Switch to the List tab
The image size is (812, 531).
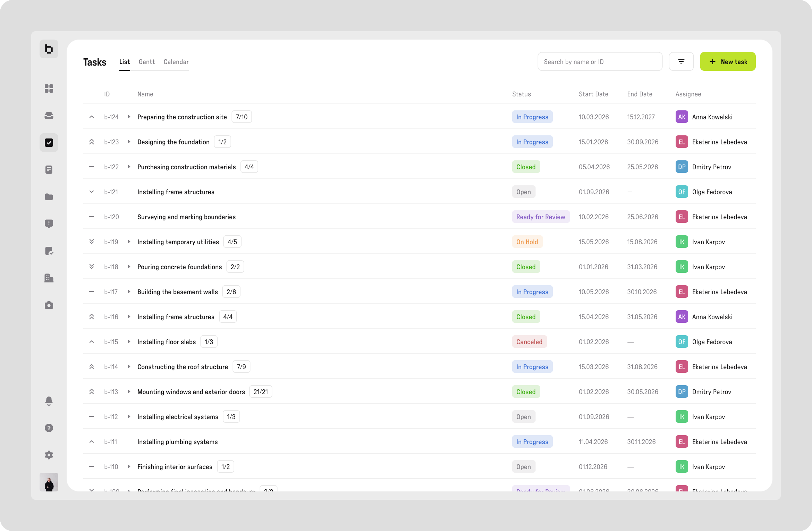point(125,62)
